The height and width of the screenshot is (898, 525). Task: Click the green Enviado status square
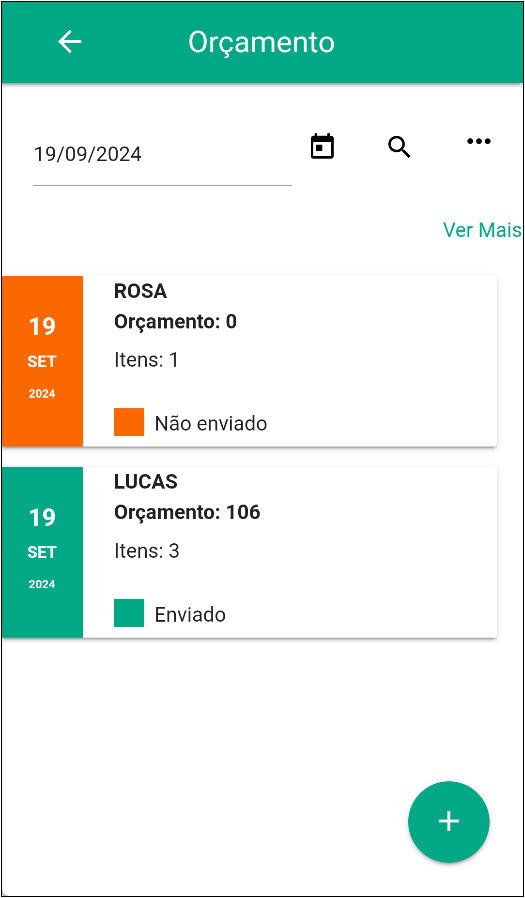click(x=129, y=613)
